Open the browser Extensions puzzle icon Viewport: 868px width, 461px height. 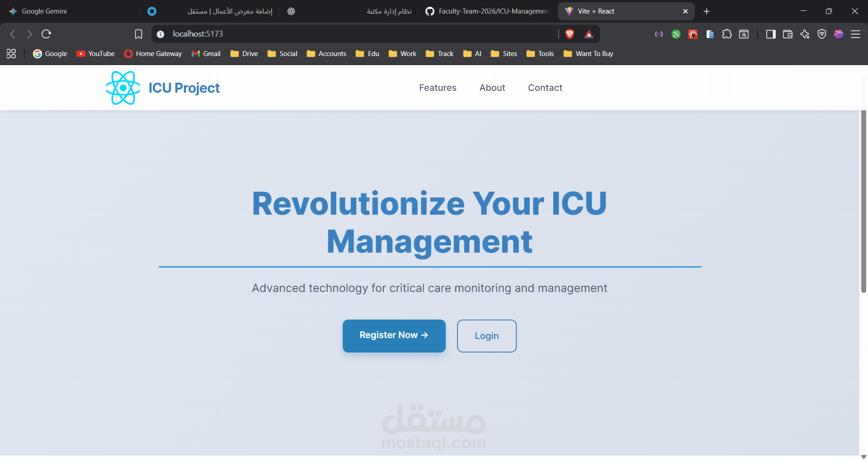(x=727, y=34)
